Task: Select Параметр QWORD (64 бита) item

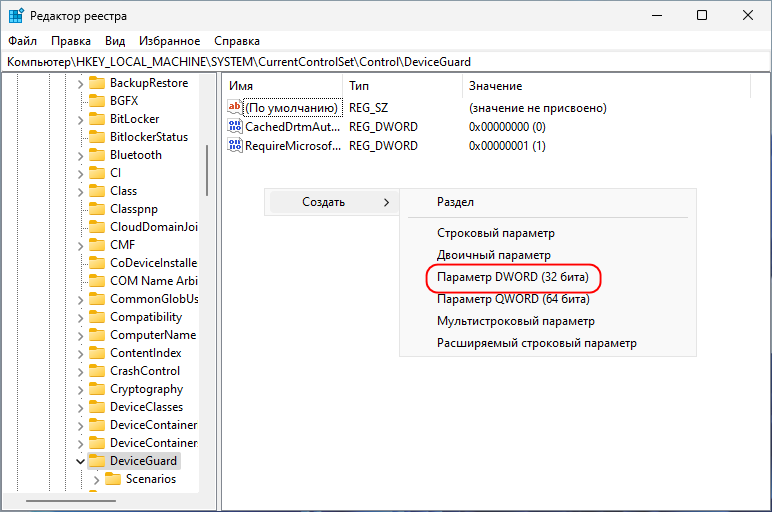Action: 513,299
